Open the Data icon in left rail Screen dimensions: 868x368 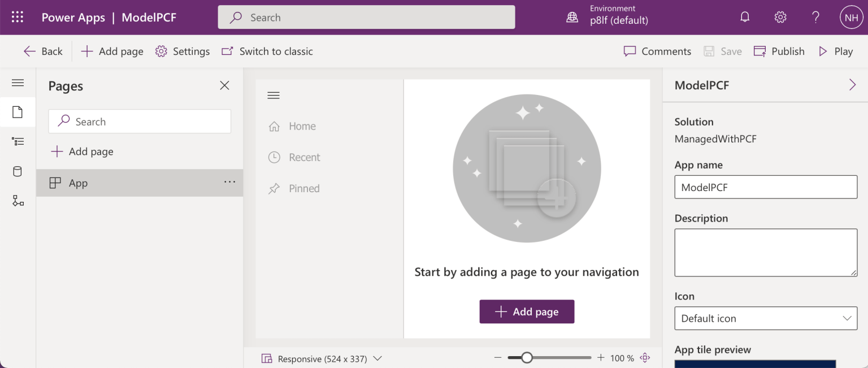18,171
